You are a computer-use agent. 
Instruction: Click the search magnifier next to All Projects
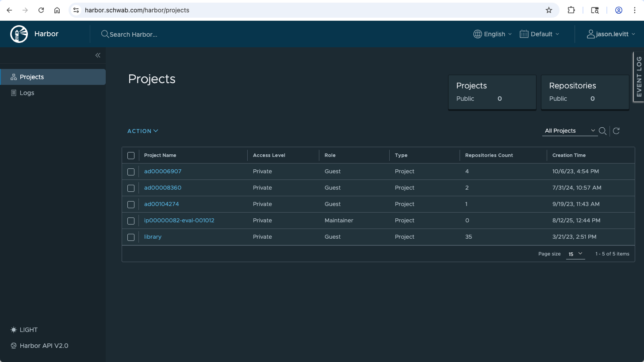click(602, 131)
